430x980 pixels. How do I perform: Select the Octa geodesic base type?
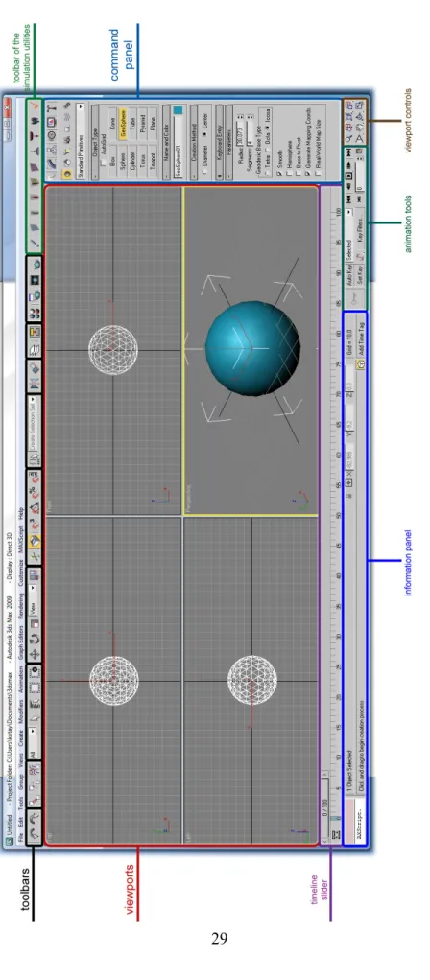point(268,149)
